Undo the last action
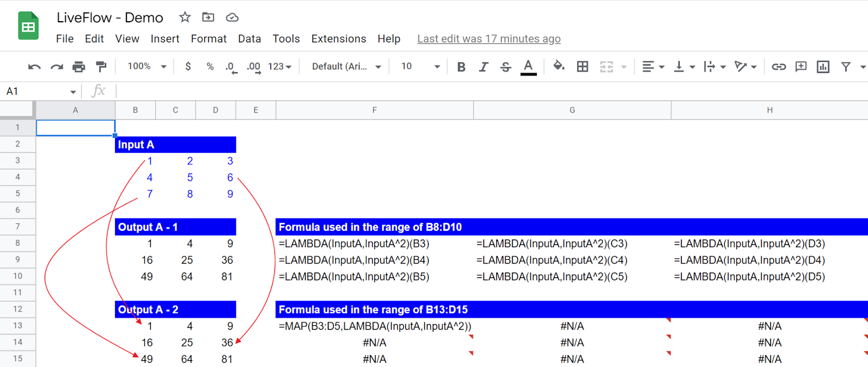Viewport: 868px width, 367px height. tap(34, 67)
